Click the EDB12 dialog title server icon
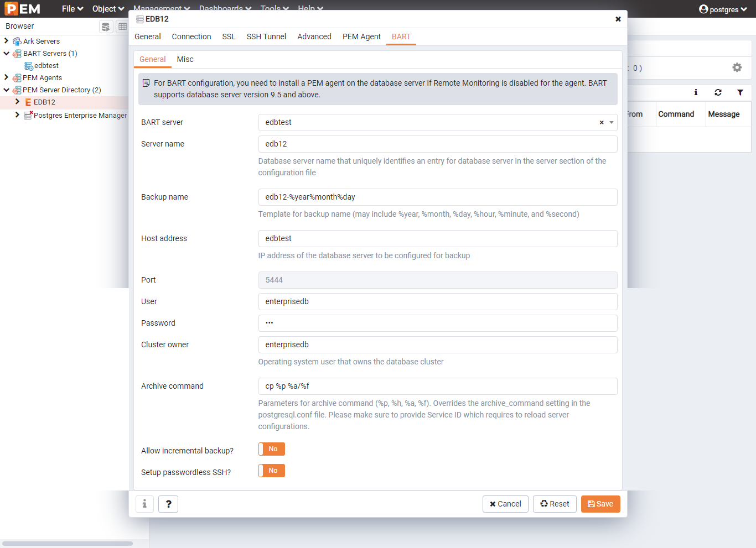Viewport: 756px width, 548px height. coord(140,19)
